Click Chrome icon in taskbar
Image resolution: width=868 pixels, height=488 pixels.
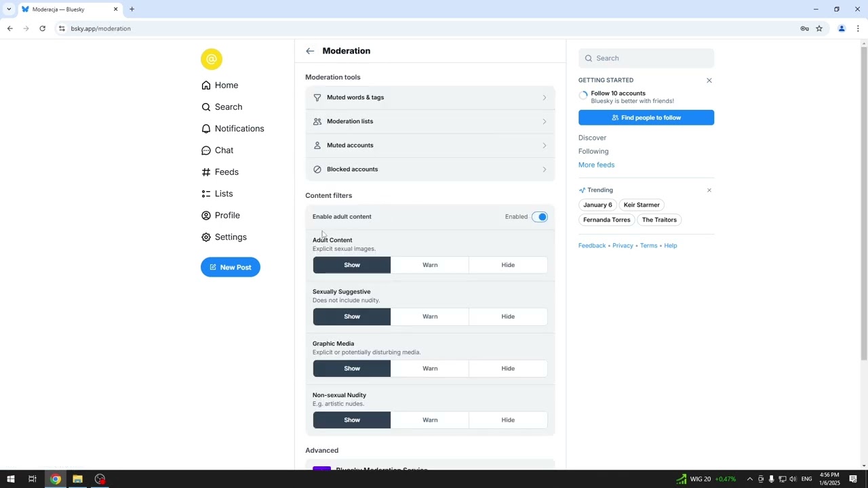(x=56, y=479)
